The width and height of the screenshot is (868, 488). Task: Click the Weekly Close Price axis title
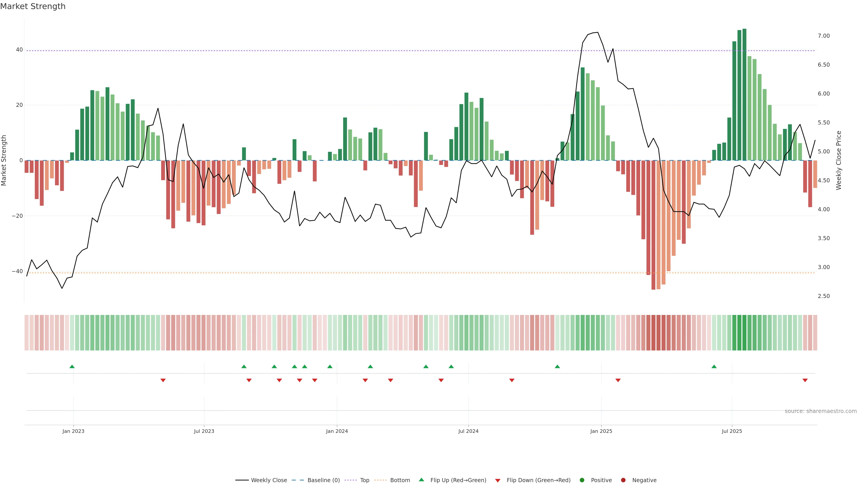click(839, 160)
